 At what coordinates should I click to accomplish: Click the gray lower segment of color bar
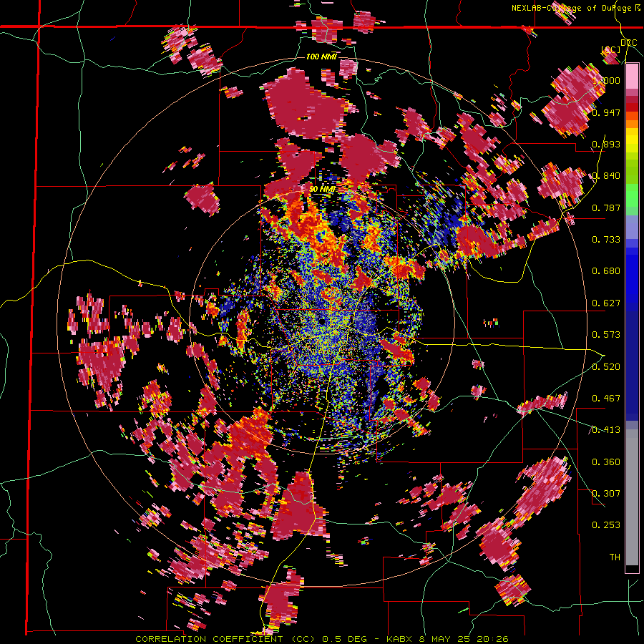pos(632,497)
